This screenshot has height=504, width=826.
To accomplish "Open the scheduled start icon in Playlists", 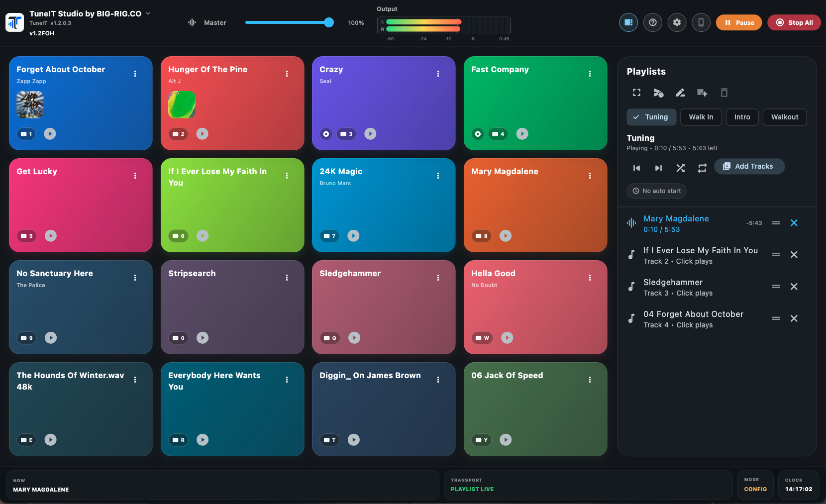I will 658,93.
